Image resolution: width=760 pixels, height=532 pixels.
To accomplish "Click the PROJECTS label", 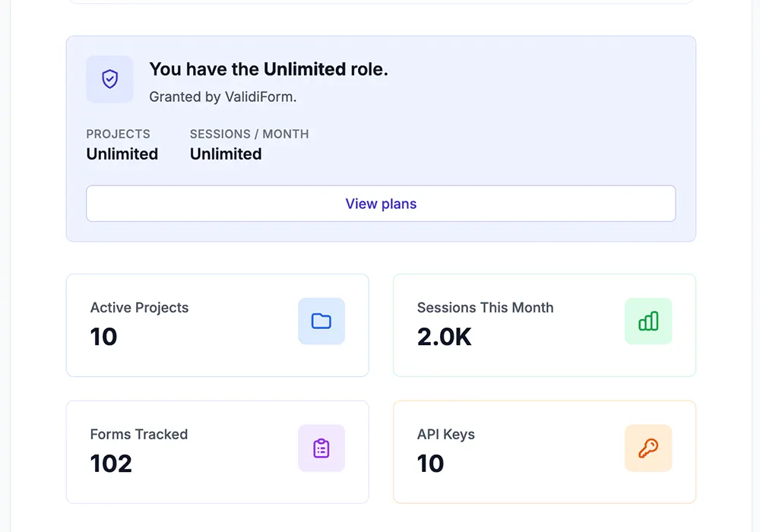I will (x=119, y=134).
